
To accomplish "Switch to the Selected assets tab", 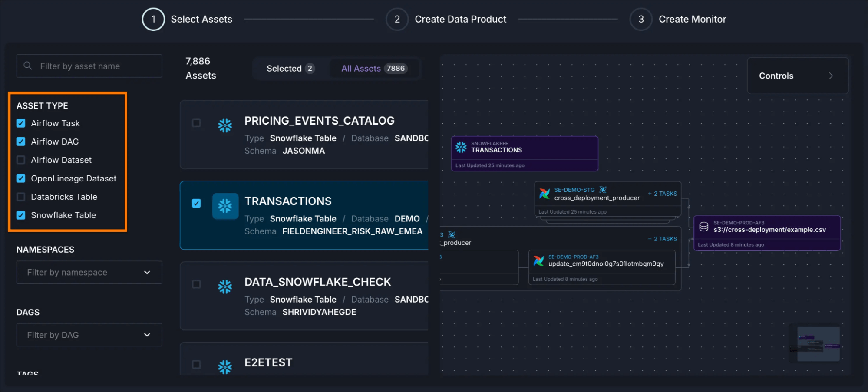I will pyautogui.click(x=290, y=69).
